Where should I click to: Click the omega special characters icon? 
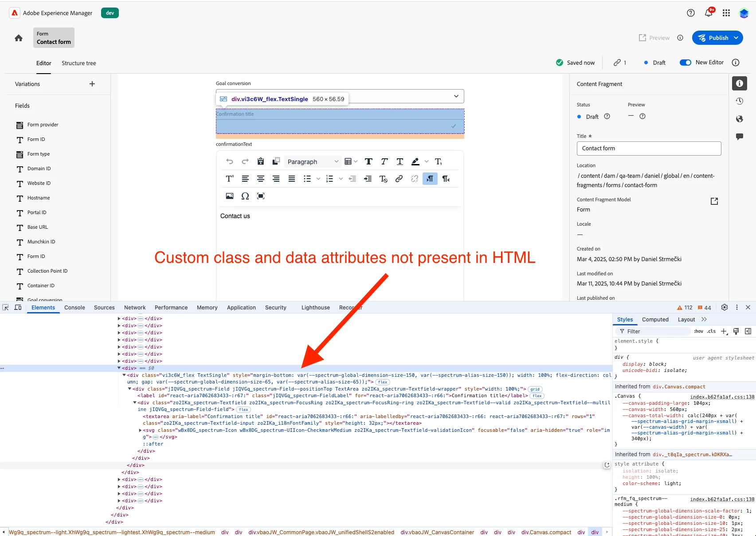pos(245,196)
